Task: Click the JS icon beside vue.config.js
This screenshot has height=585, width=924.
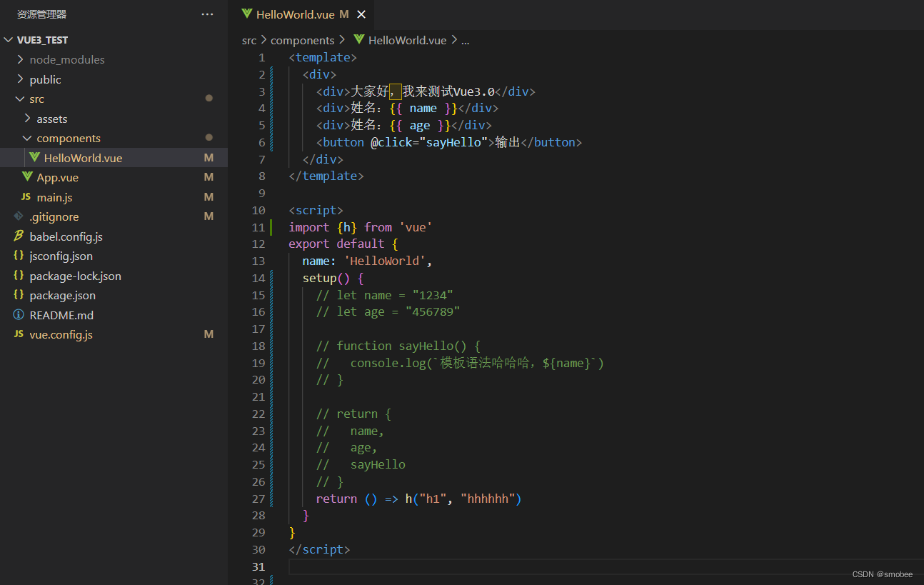Action: point(19,334)
